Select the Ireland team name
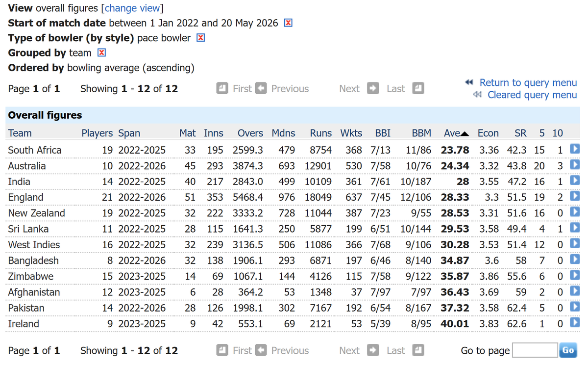 pos(24,324)
